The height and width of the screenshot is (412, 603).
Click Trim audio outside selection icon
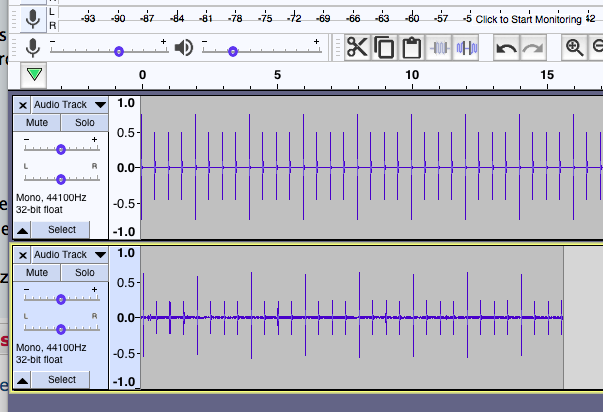(x=439, y=48)
